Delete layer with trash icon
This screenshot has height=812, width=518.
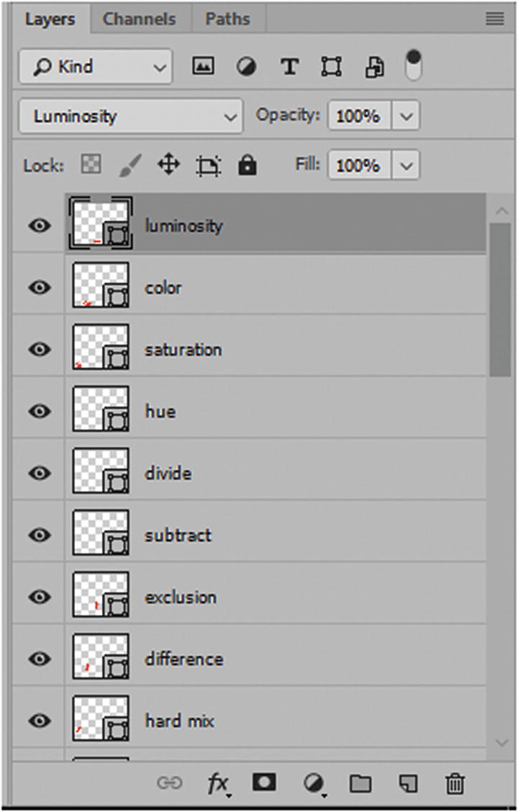(455, 783)
